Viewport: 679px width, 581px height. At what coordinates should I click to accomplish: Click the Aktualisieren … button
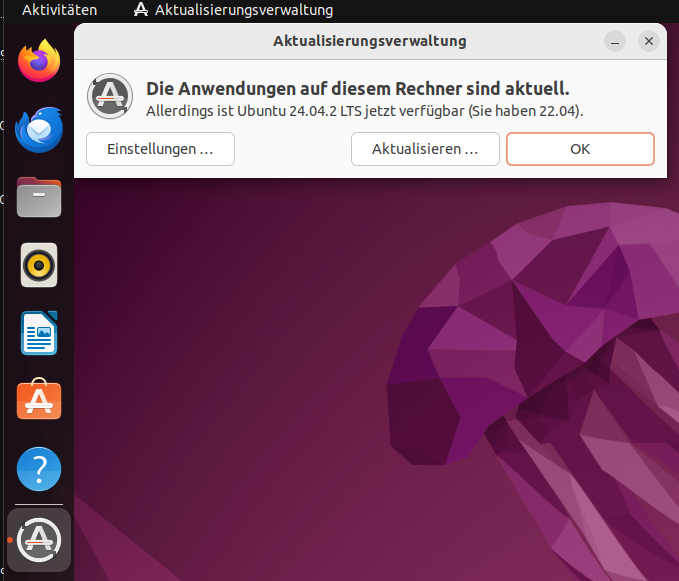425,149
